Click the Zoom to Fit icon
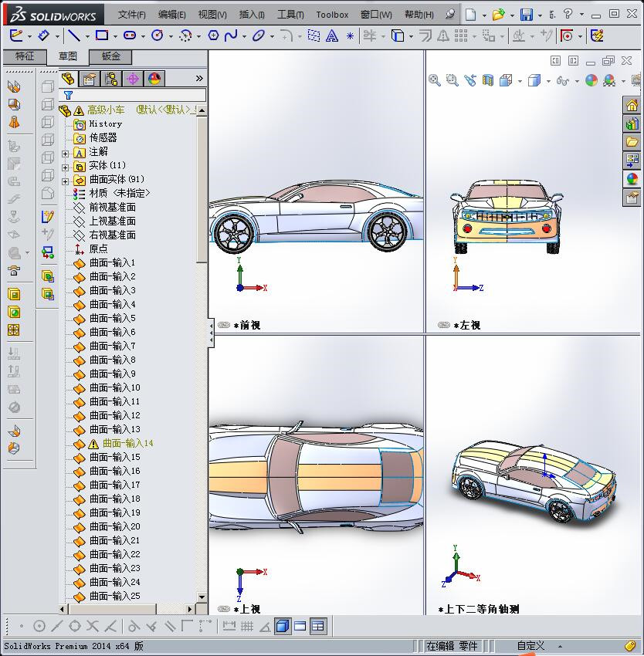This screenshot has height=656, width=644. [x=435, y=80]
